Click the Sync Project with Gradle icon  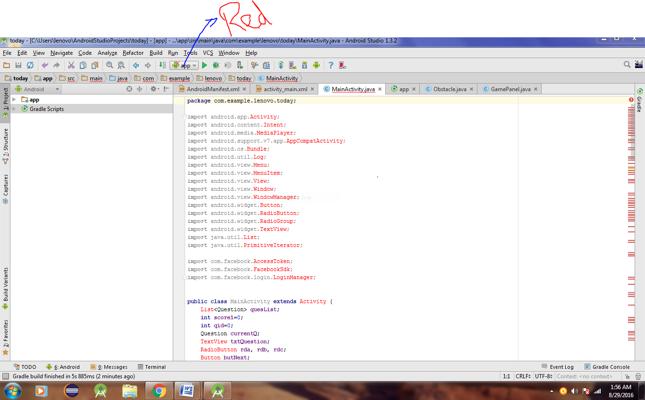tap(281, 65)
